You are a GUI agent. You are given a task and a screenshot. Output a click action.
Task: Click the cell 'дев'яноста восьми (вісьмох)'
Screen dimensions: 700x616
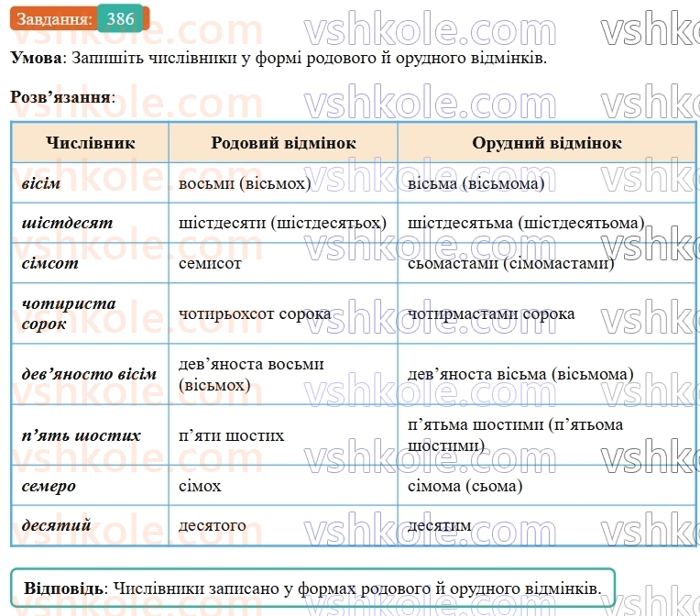(283, 374)
